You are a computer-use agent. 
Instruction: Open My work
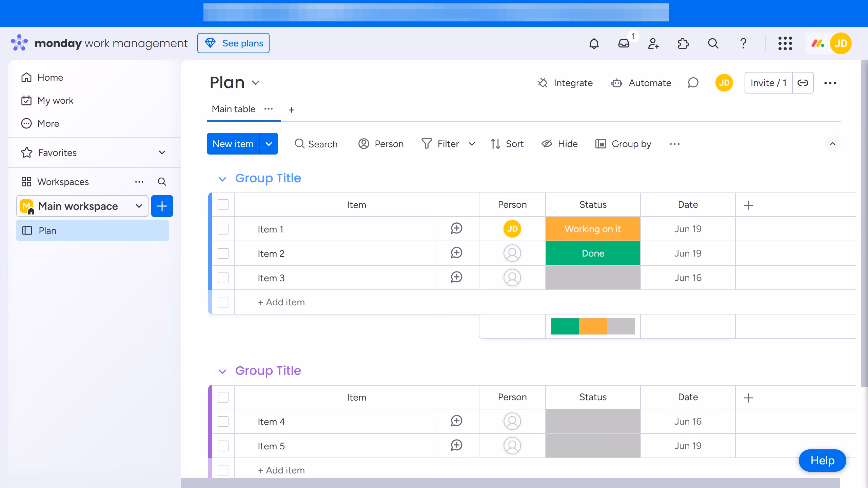coord(47,100)
